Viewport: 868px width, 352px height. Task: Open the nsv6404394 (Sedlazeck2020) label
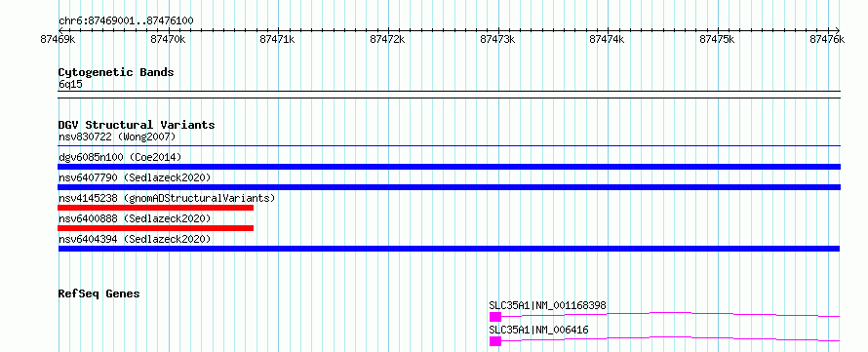tap(135, 239)
